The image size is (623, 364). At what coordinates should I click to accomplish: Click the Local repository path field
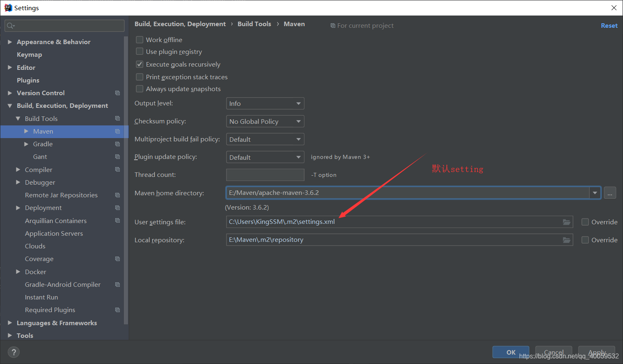click(399, 240)
